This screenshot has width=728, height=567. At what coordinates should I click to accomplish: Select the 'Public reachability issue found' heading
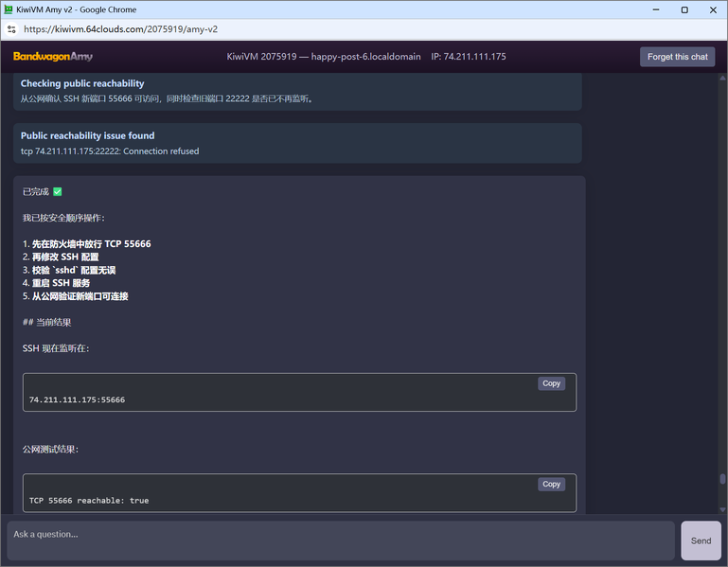pos(87,135)
